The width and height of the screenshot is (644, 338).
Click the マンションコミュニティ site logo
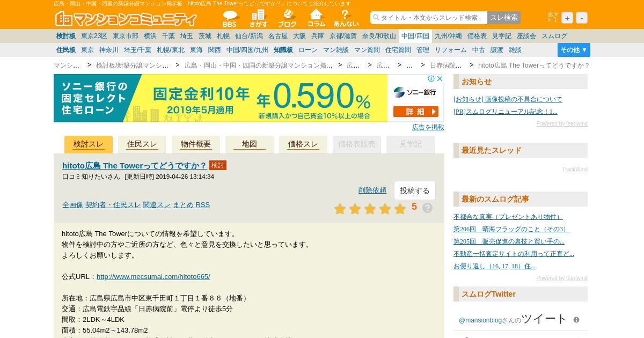[x=127, y=19]
